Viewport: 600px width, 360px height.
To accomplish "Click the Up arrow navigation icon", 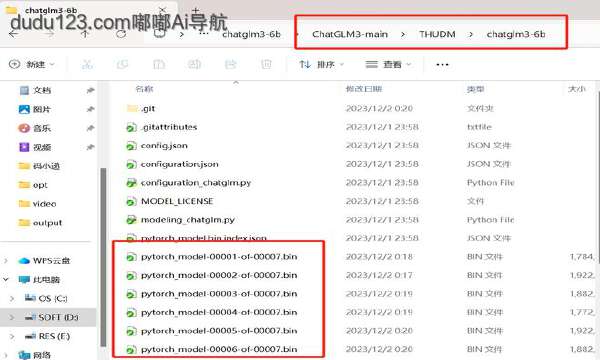I will (x=85, y=34).
